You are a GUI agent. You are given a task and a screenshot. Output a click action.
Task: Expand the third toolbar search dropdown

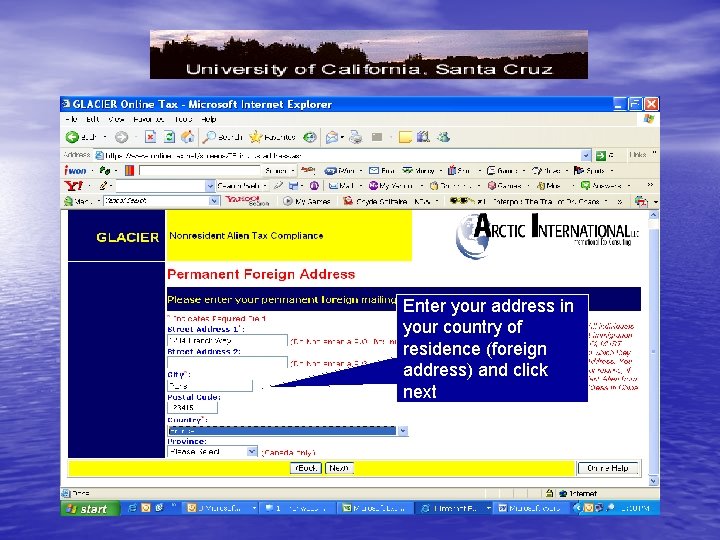click(x=214, y=201)
